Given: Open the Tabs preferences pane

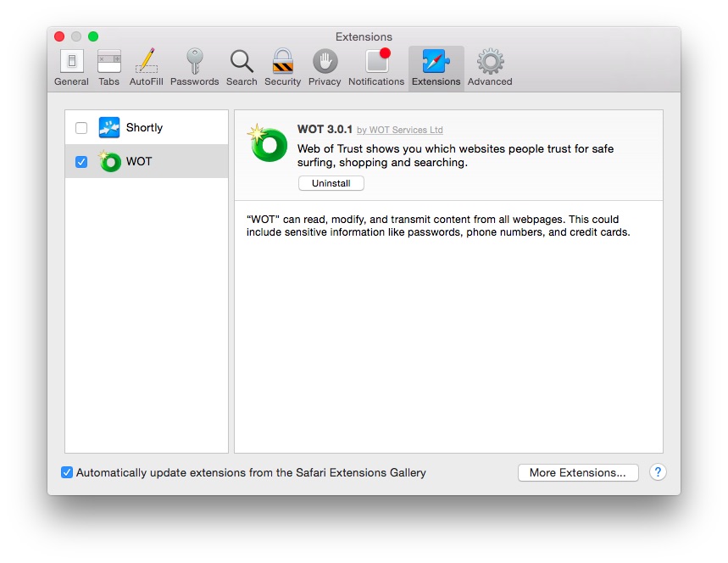Looking at the screenshot, I should (109, 68).
